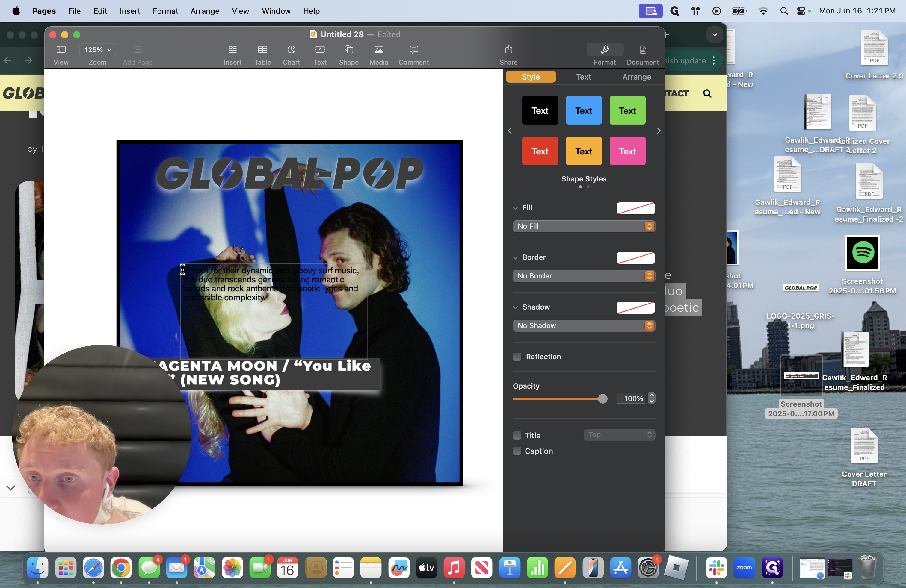Click the Opacity slider handle
Viewport: 906px width, 588px height.
tap(602, 398)
